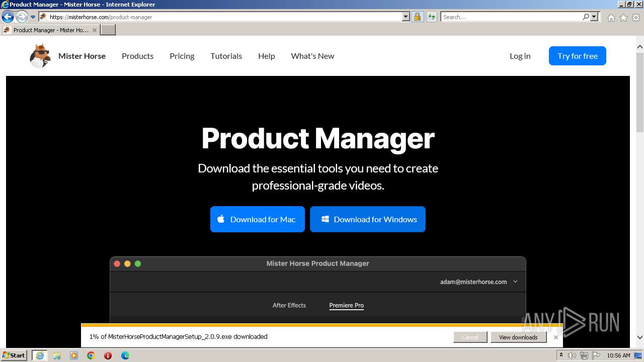
Task: Click the View downloads button
Action: (518, 337)
